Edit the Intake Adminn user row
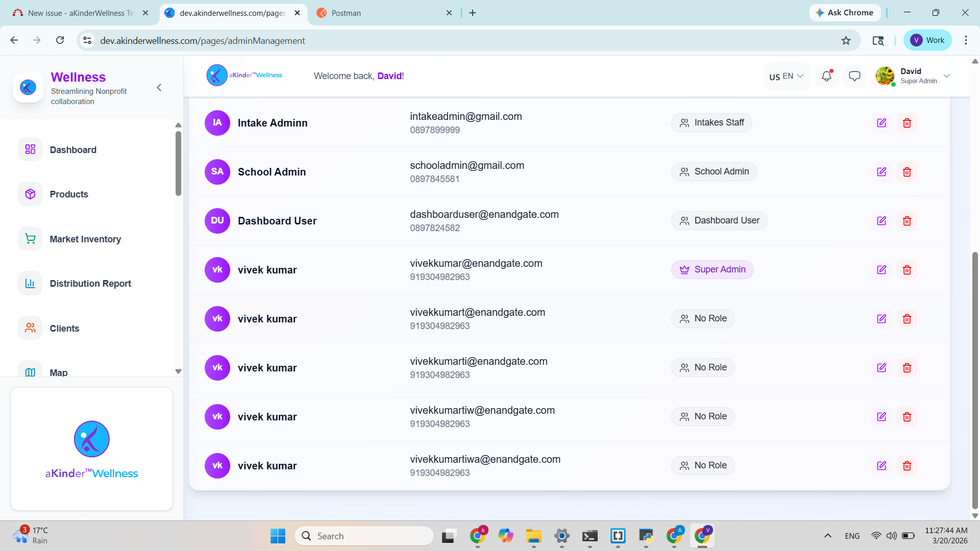Screen dimensions: 980x551 pyautogui.click(x=881, y=123)
